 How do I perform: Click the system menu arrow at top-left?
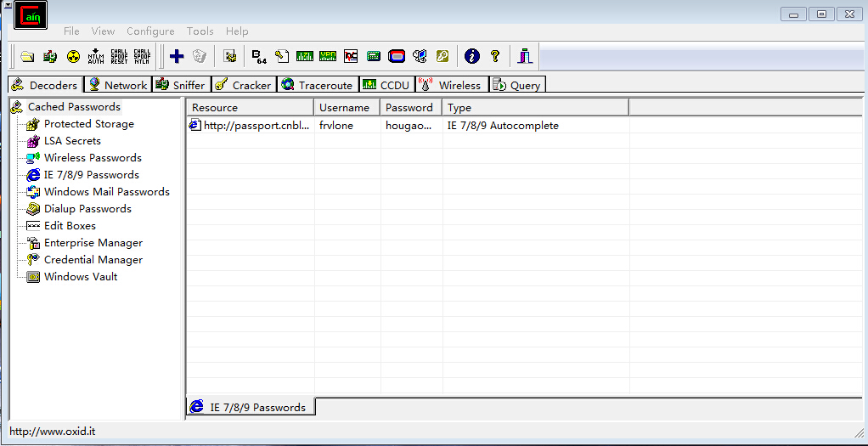click(8, 6)
